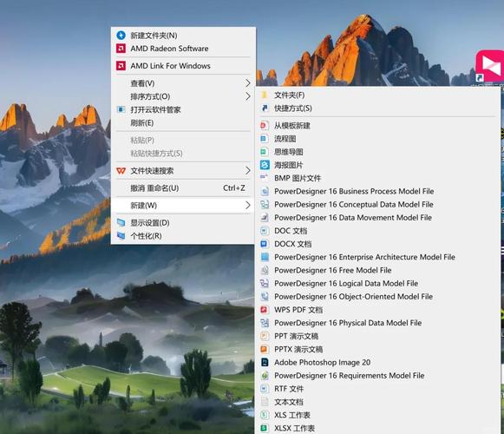Viewport: 504px width, 434px height.
Task: Click 刷新(E) to refresh desktop
Action: click(183, 123)
